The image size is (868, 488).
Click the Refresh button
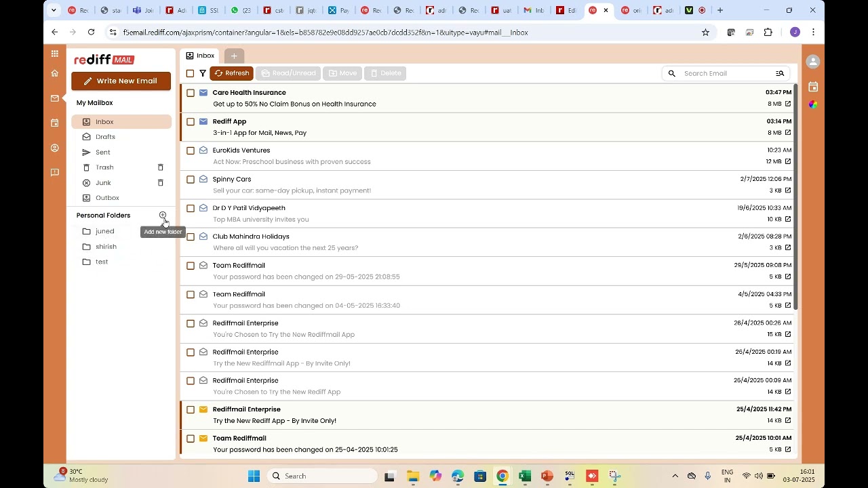tap(231, 73)
